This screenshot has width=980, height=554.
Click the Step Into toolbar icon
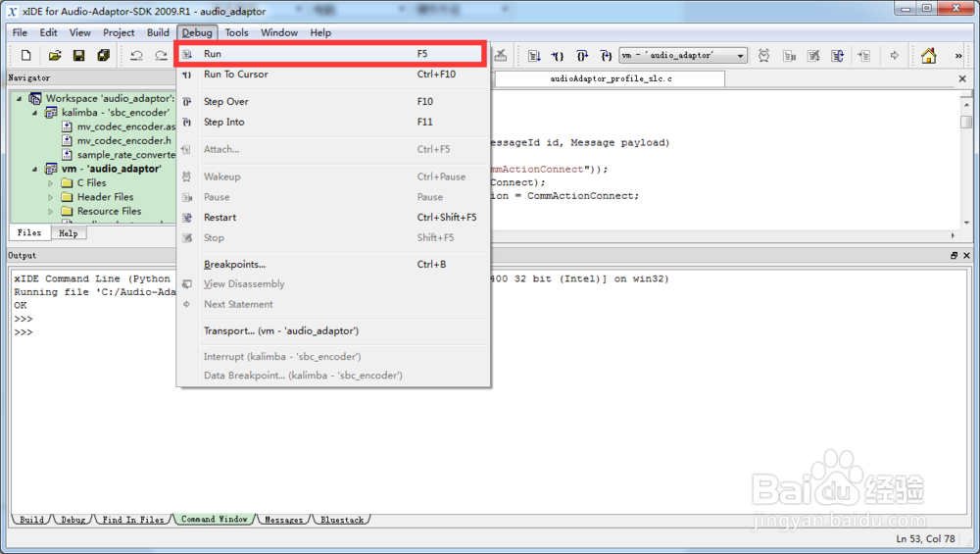point(606,56)
